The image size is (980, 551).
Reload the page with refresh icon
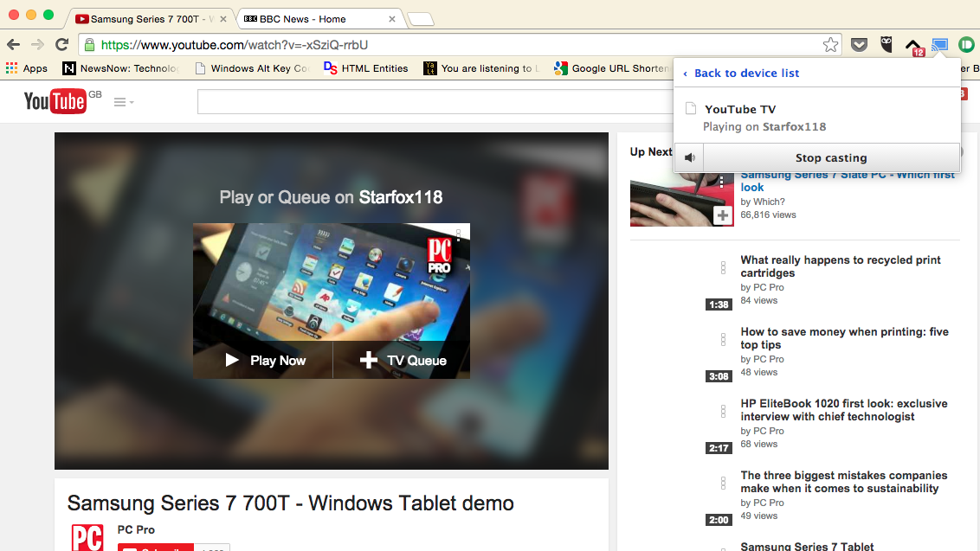tap(61, 44)
